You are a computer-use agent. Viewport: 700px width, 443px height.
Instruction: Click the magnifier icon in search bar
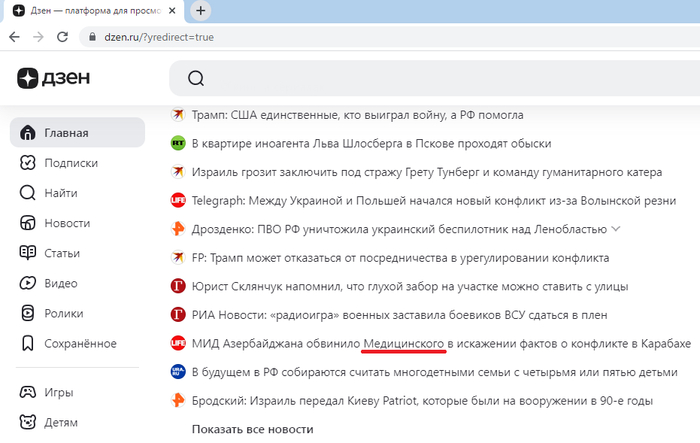196,78
